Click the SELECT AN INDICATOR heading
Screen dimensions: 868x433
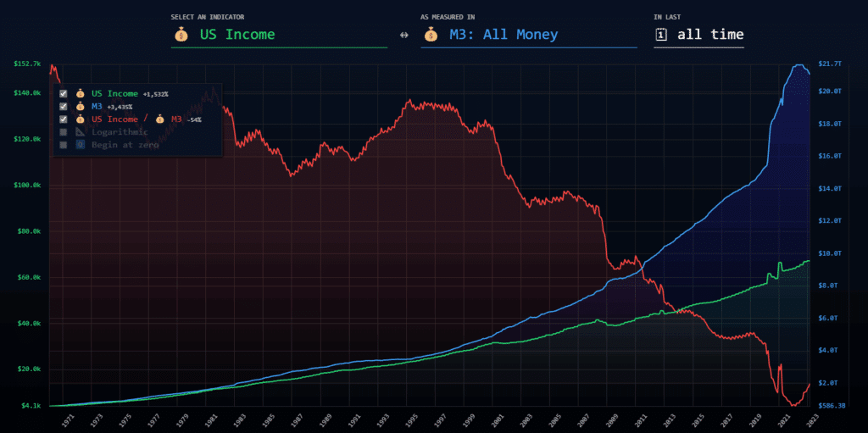(208, 17)
